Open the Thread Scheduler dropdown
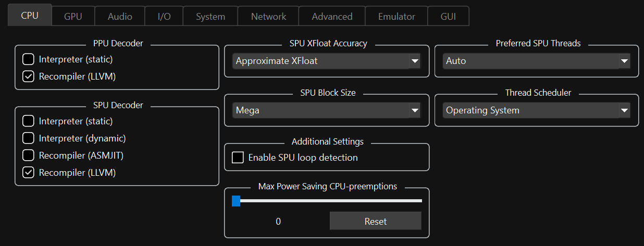The width and height of the screenshot is (644, 246). point(537,110)
